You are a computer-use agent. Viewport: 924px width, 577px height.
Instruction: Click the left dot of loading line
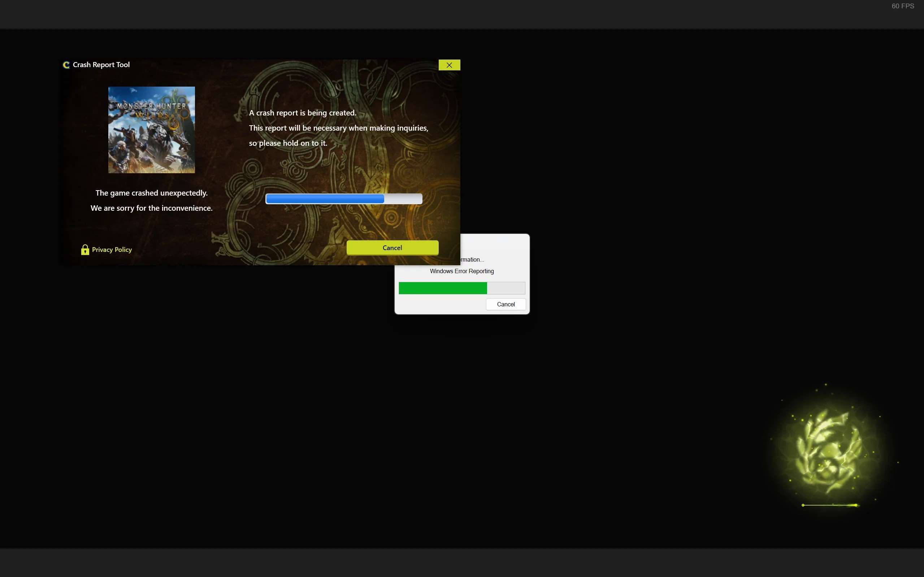(x=803, y=505)
